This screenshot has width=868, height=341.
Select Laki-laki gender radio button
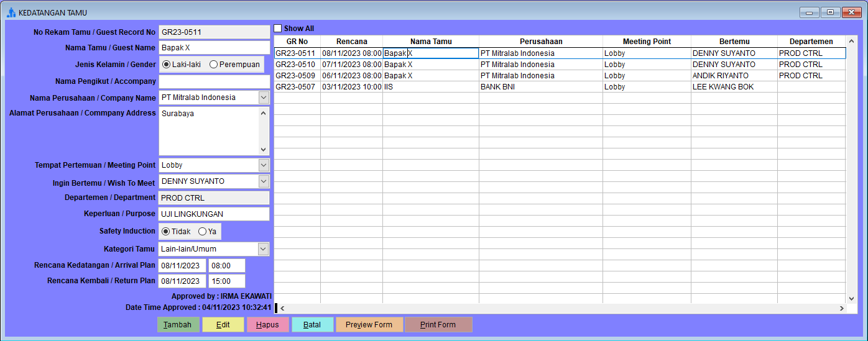click(166, 64)
